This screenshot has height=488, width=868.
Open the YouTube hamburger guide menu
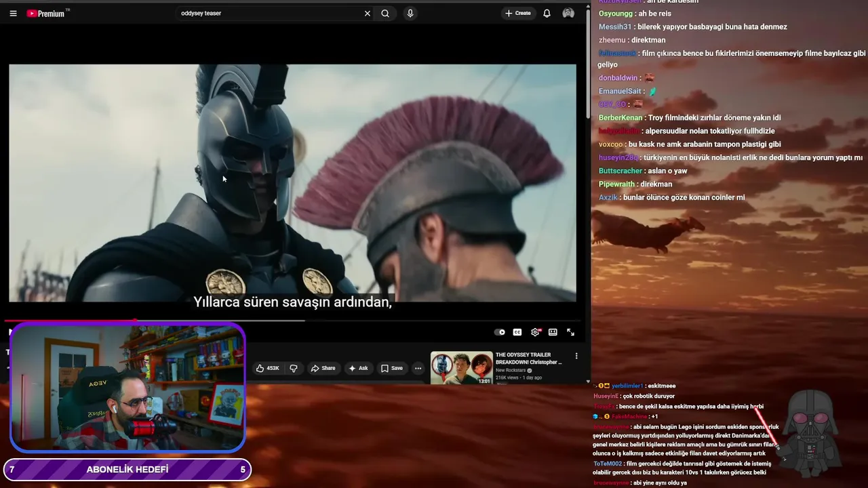click(x=13, y=13)
